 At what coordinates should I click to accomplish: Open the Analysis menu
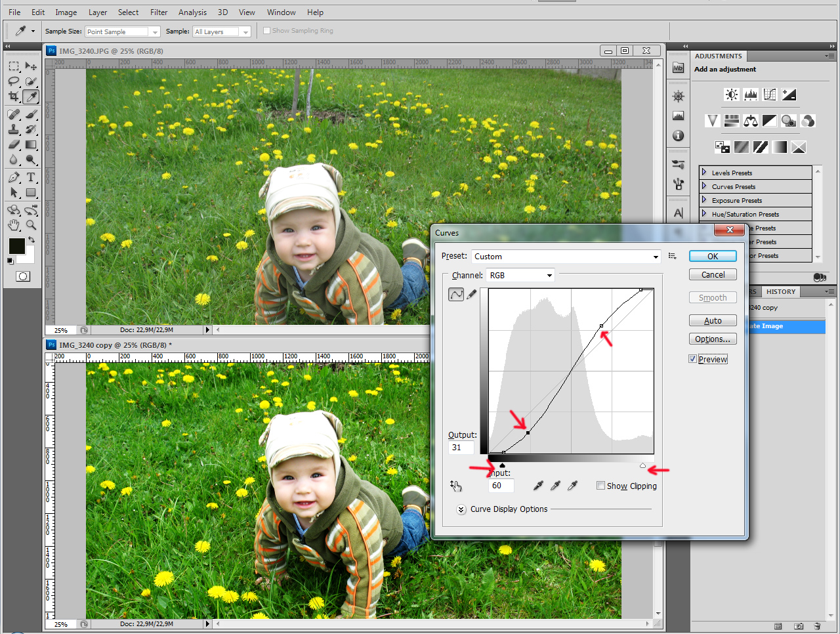tap(192, 12)
